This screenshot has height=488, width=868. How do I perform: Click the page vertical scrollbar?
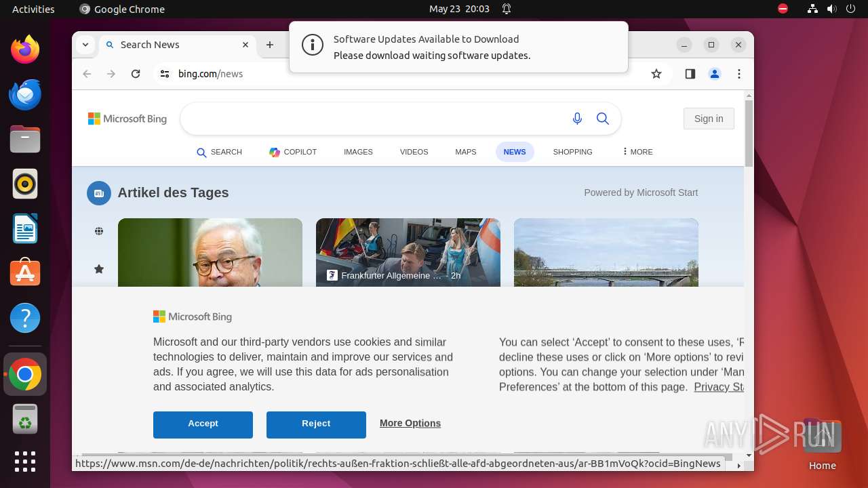point(749,132)
